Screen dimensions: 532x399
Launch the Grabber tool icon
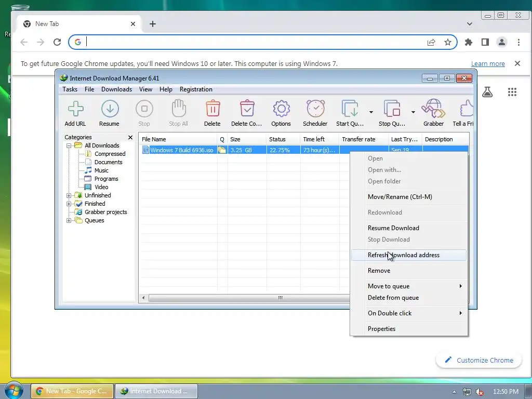pyautogui.click(x=433, y=109)
